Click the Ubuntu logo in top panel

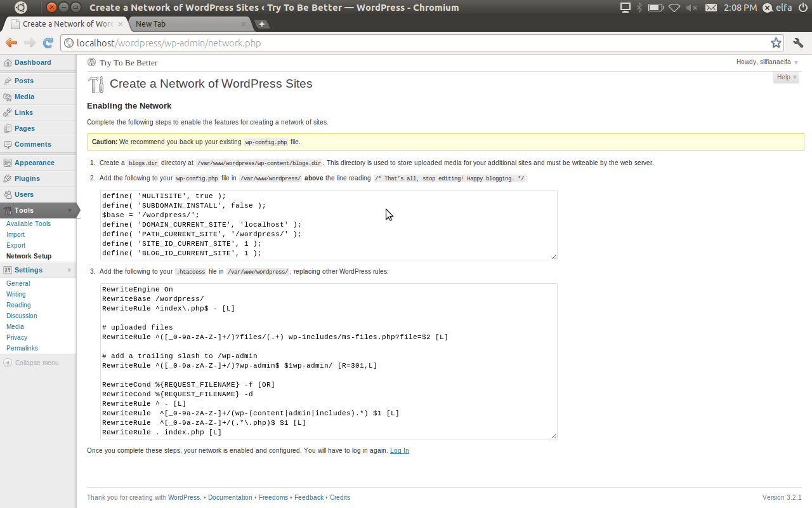click(21, 8)
